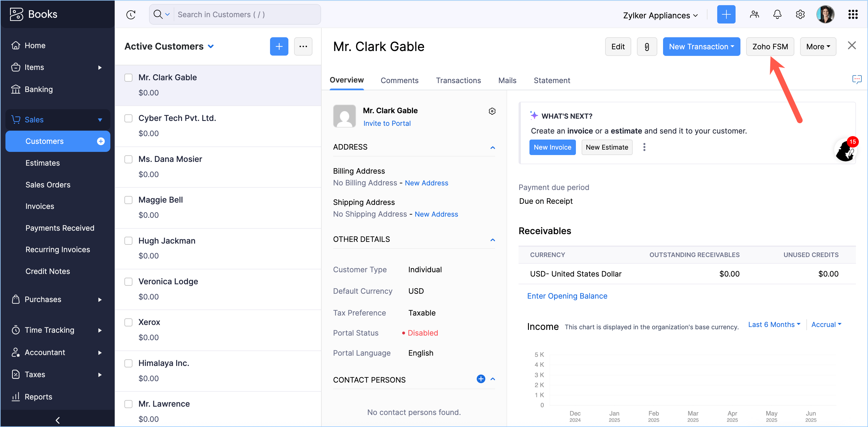Open the settings gear in top bar

pyautogui.click(x=800, y=15)
